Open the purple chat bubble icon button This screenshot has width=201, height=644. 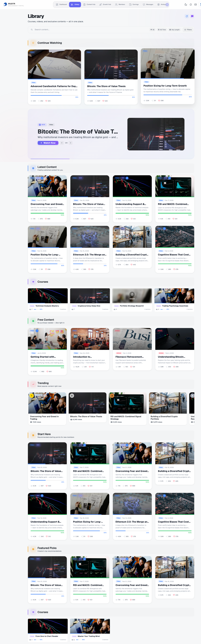point(192,16)
